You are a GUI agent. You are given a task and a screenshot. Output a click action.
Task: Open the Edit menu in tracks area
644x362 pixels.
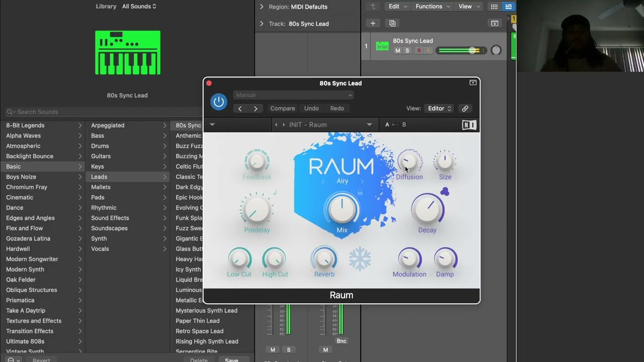[x=397, y=7]
